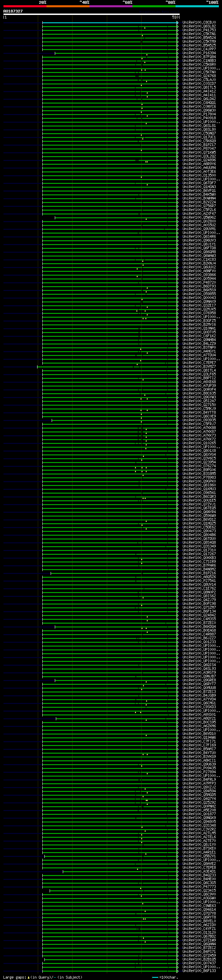Select hit label UniRef100_Q24768

(199, 76)
